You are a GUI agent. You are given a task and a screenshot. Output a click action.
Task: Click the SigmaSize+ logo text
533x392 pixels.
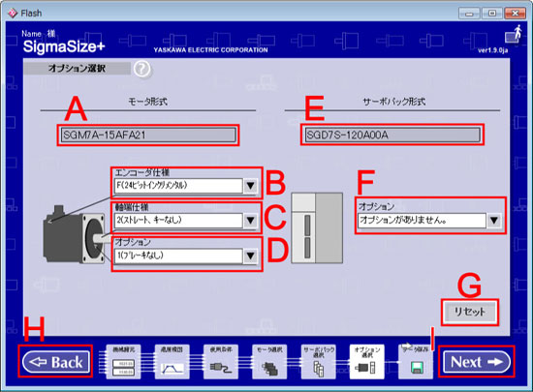click(x=64, y=46)
